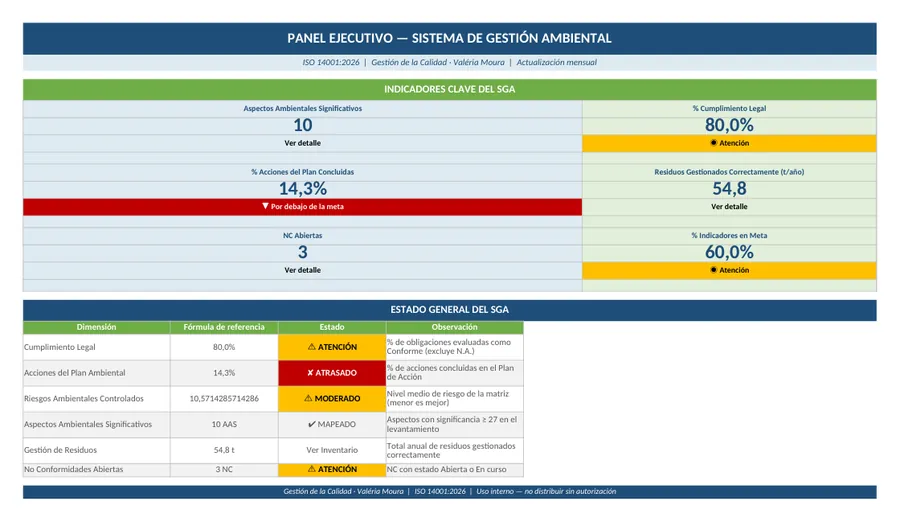Click the observation 'Aspectos con significancia ≥ 27'
The width and height of the screenshot is (900, 522).
coord(455,425)
